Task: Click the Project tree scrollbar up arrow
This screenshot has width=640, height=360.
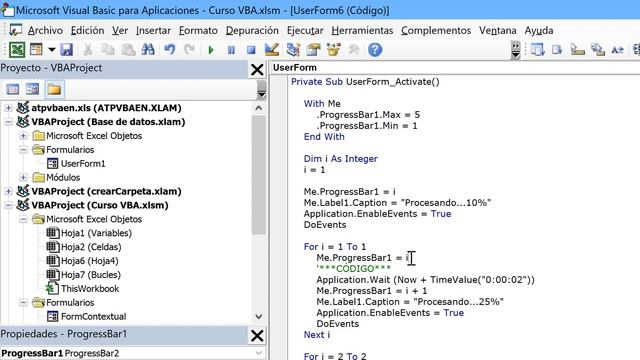Action: coord(258,108)
